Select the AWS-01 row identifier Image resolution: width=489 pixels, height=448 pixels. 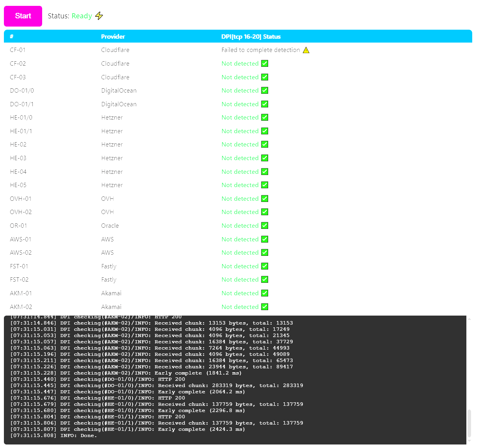[21, 239]
